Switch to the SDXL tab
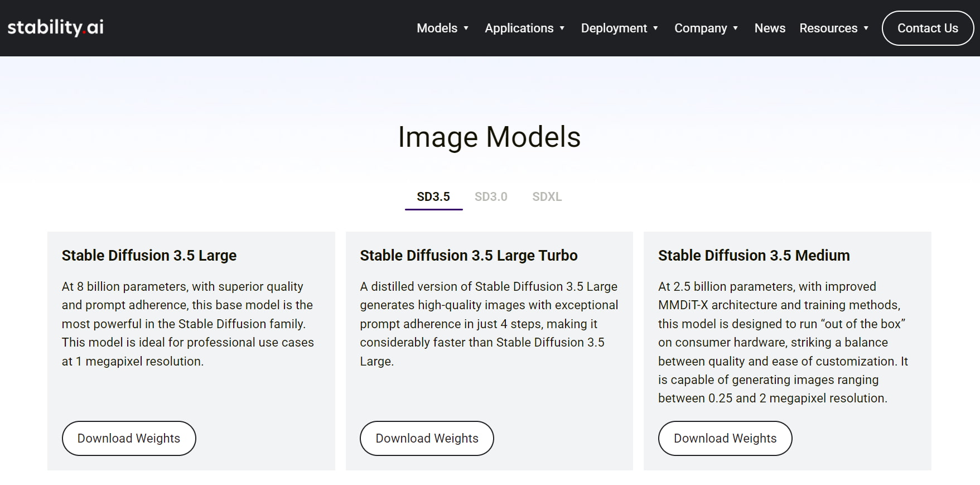Viewport: 980px width, 485px height. click(x=547, y=197)
